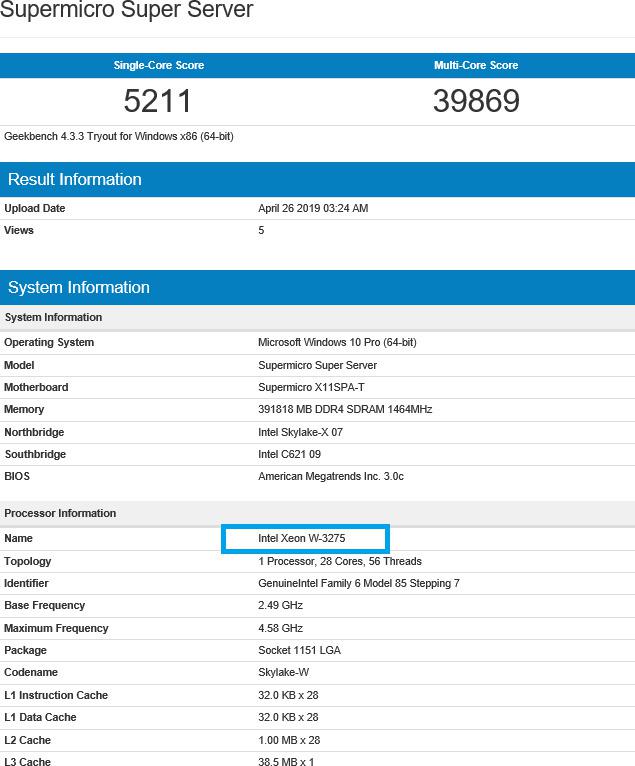Select the Northbridge label
Screen dimensions: 635x766
point(34,432)
